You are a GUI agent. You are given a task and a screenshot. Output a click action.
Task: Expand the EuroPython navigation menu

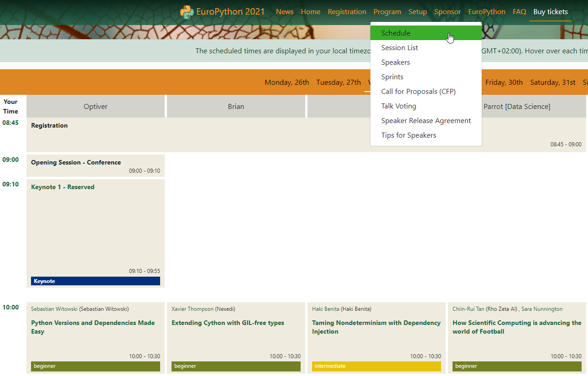[486, 12]
